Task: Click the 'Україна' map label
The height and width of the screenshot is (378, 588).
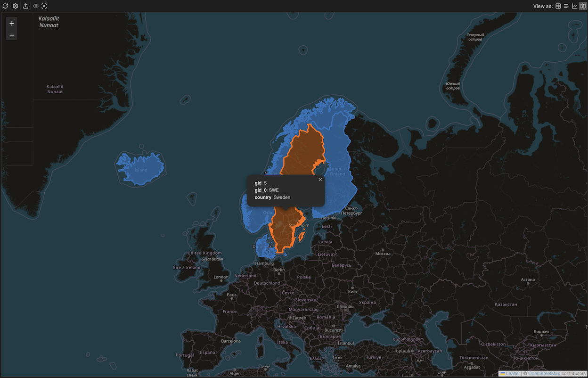Action: [x=367, y=303]
